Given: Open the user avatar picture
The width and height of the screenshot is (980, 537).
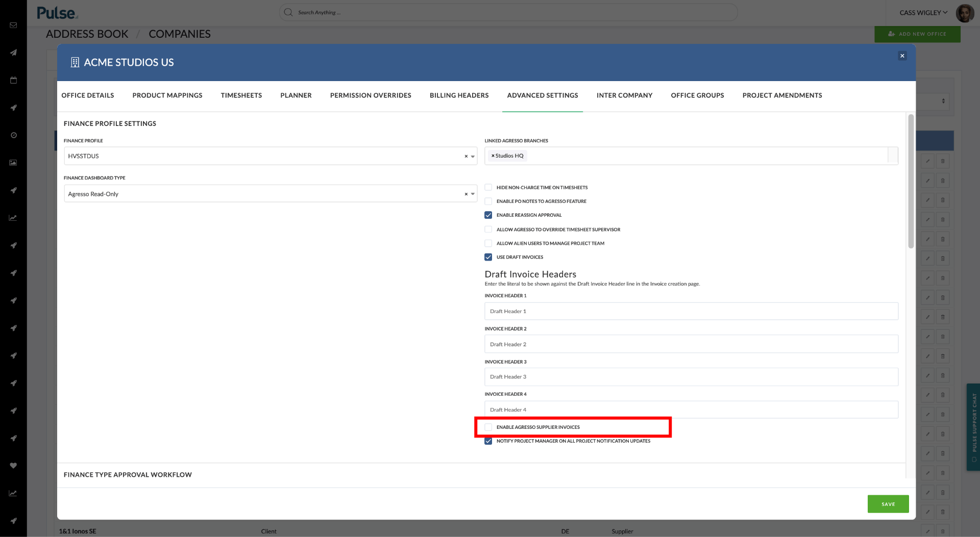Looking at the screenshot, I should [965, 13].
